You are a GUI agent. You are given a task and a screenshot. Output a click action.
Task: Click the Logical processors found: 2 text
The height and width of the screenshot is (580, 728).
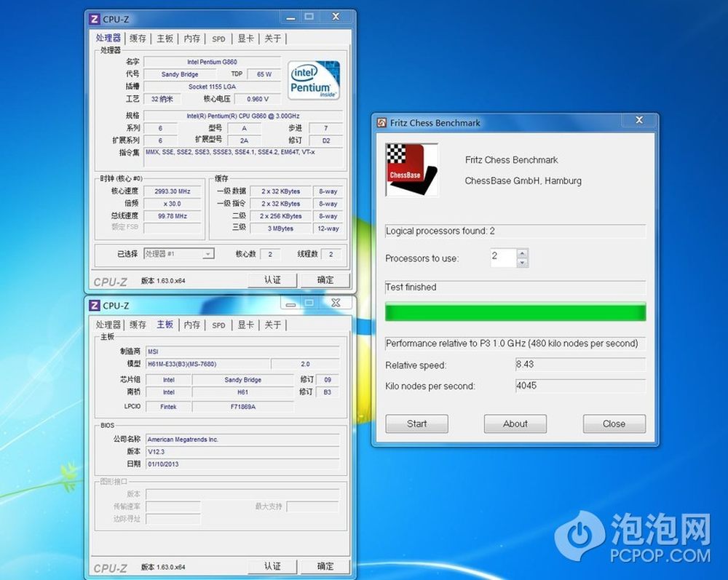[x=440, y=231]
